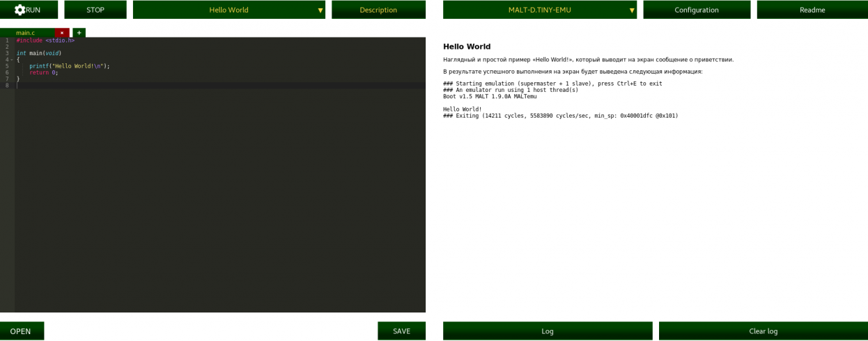The height and width of the screenshot is (341, 868).
Task: Click the '#include <stdio.h>' code line
Action: (x=45, y=40)
